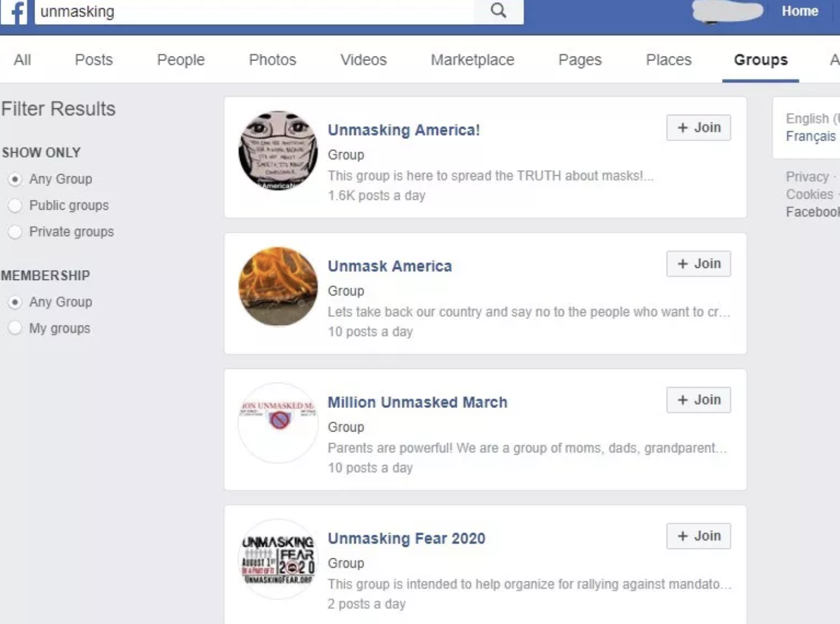Go to Home in top bar

tap(800, 11)
